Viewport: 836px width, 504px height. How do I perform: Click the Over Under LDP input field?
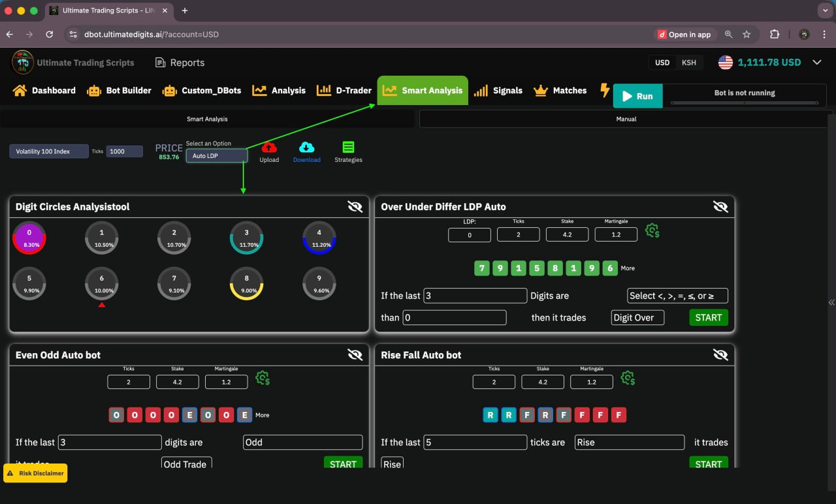point(469,234)
